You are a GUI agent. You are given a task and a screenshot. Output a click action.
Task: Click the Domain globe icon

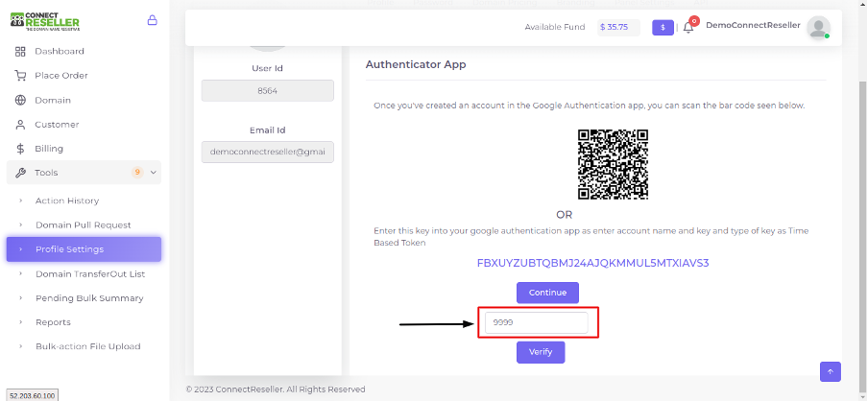click(x=20, y=100)
